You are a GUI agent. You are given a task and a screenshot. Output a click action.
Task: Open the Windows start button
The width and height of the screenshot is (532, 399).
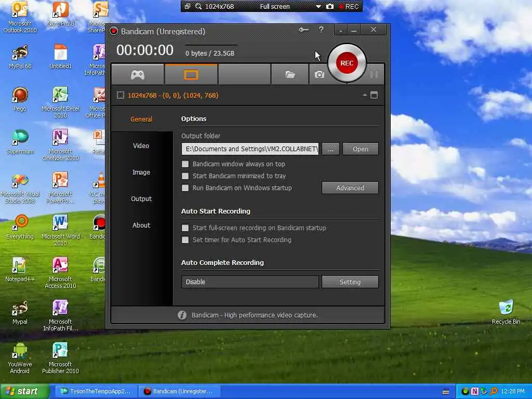coord(24,391)
